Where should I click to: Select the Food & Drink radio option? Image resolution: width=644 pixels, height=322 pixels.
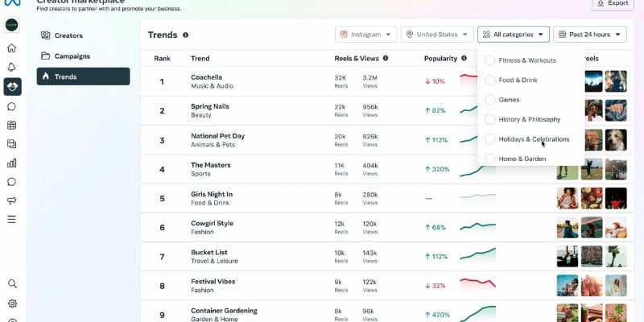489,80
